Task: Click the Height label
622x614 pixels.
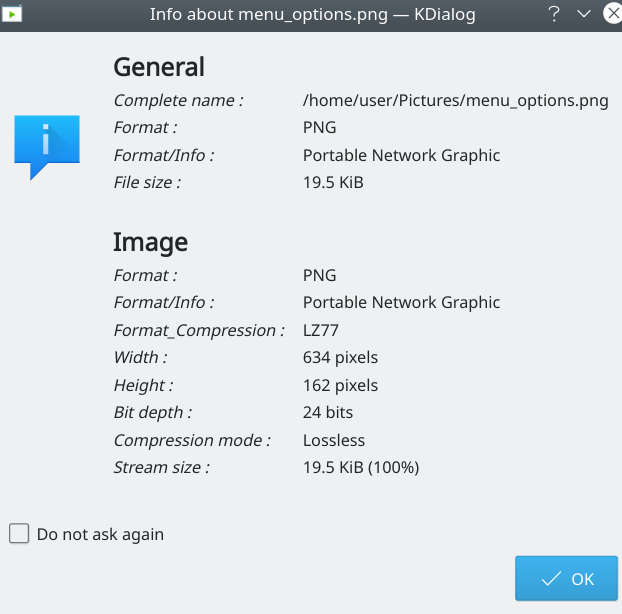Action: coord(144,386)
